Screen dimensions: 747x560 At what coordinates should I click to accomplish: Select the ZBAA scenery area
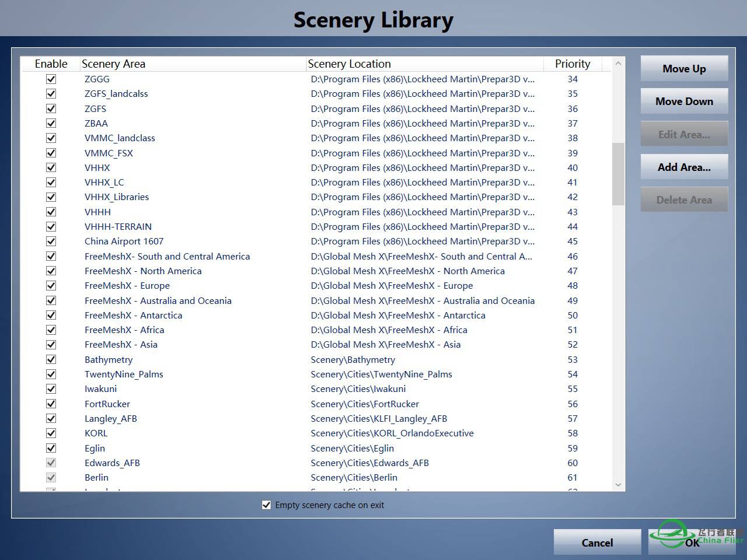click(96, 124)
